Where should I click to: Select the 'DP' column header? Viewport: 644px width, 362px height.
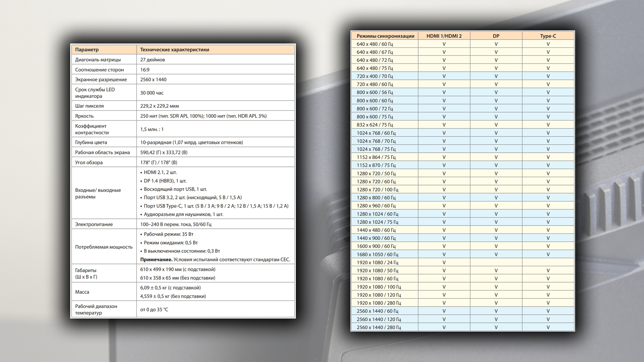(496, 36)
